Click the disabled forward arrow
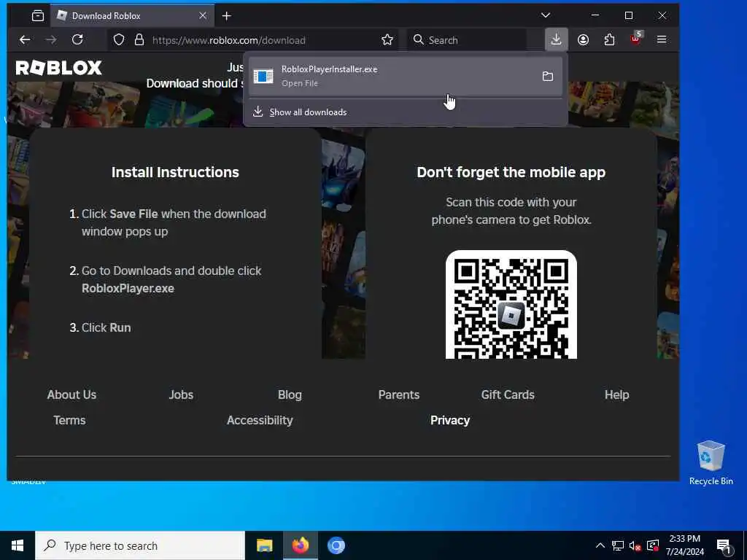Image resolution: width=747 pixels, height=560 pixels. pos(50,40)
